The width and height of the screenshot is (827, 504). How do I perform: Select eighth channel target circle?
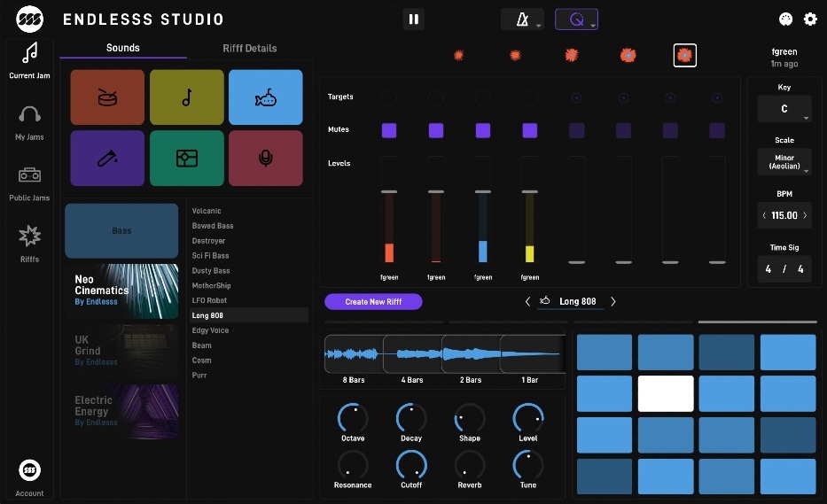717,97
